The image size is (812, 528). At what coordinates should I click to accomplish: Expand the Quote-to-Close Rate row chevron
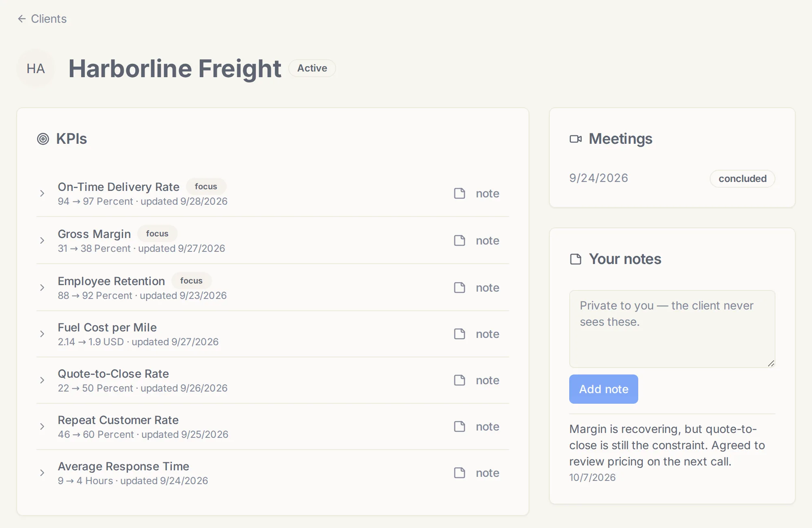pos(42,380)
